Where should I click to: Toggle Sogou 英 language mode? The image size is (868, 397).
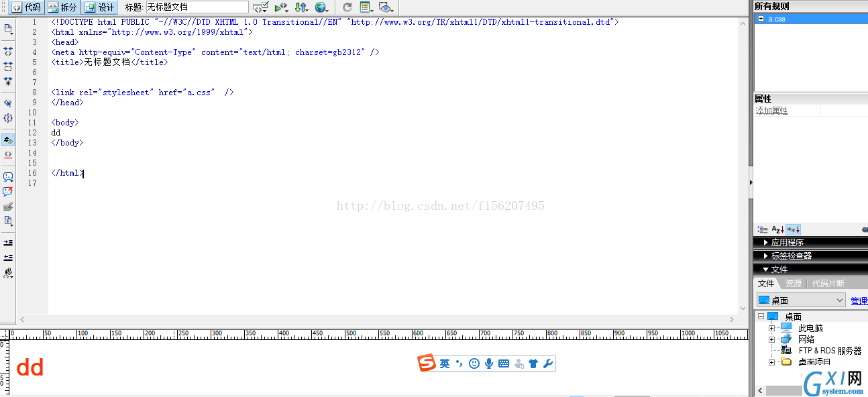pyautogui.click(x=445, y=363)
